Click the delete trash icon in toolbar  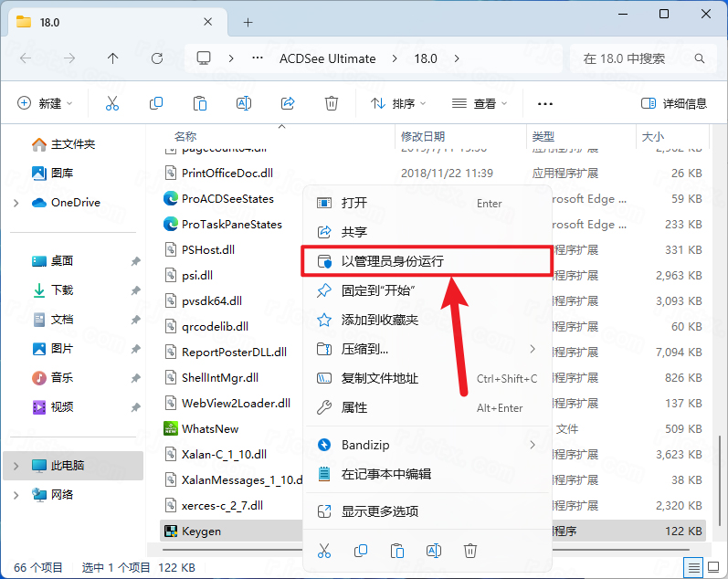point(332,103)
